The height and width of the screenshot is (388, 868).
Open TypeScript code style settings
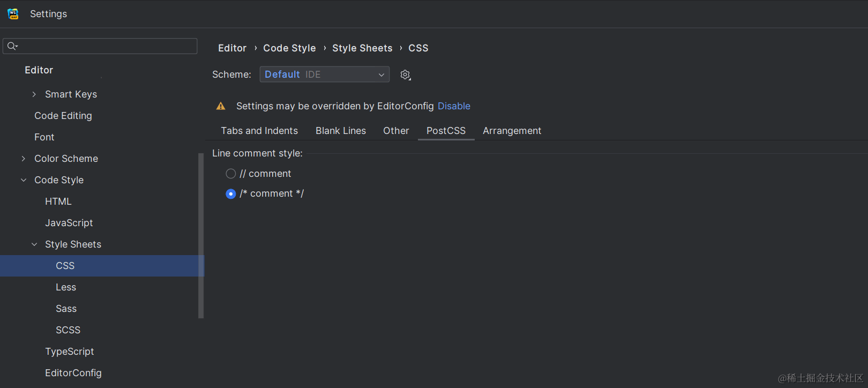(x=69, y=352)
